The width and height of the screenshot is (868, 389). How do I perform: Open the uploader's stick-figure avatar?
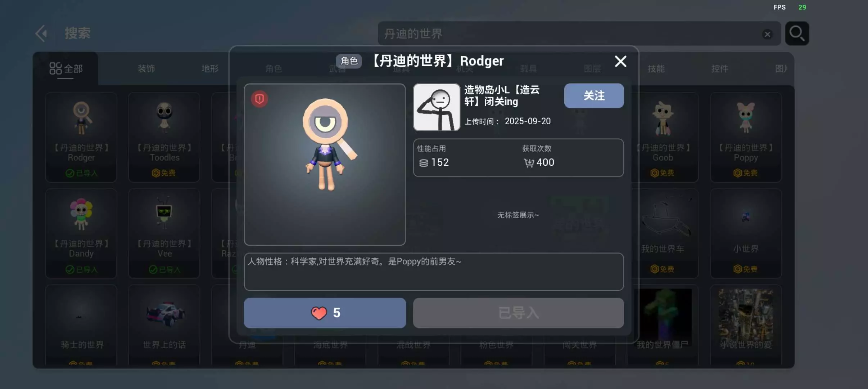[437, 107]
